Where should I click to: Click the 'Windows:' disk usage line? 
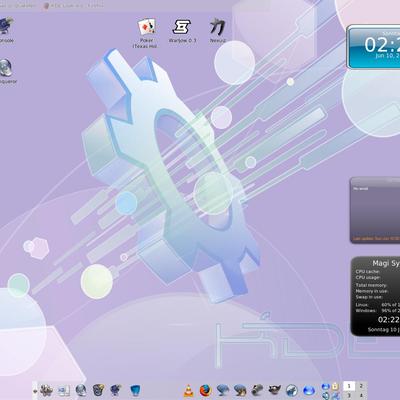pyautogui.click(x=377, y=310)
